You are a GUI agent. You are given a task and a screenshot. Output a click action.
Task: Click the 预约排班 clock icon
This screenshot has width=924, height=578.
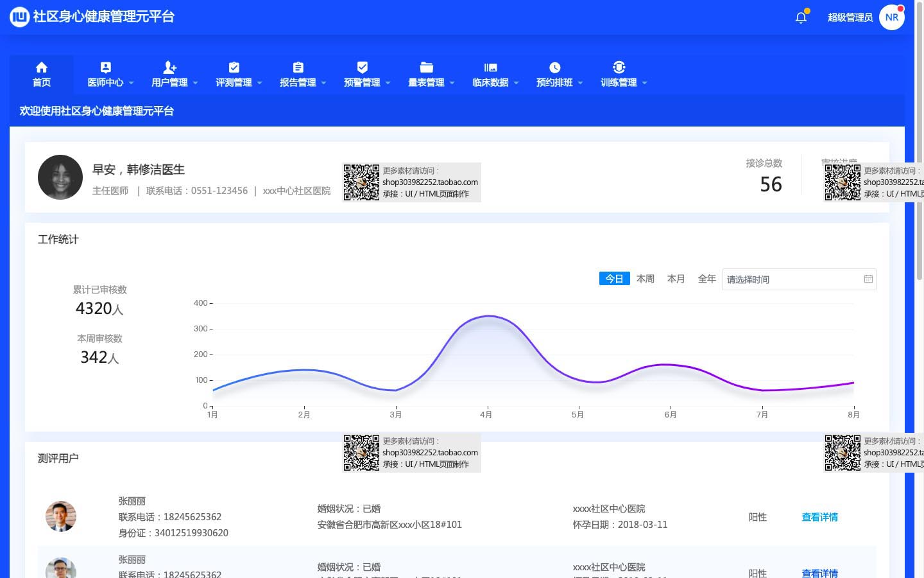tap(555, 67)
